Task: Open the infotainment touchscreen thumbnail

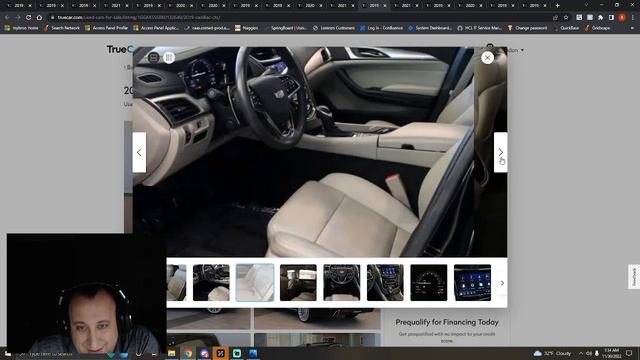Action: click(x=472, y=282)
